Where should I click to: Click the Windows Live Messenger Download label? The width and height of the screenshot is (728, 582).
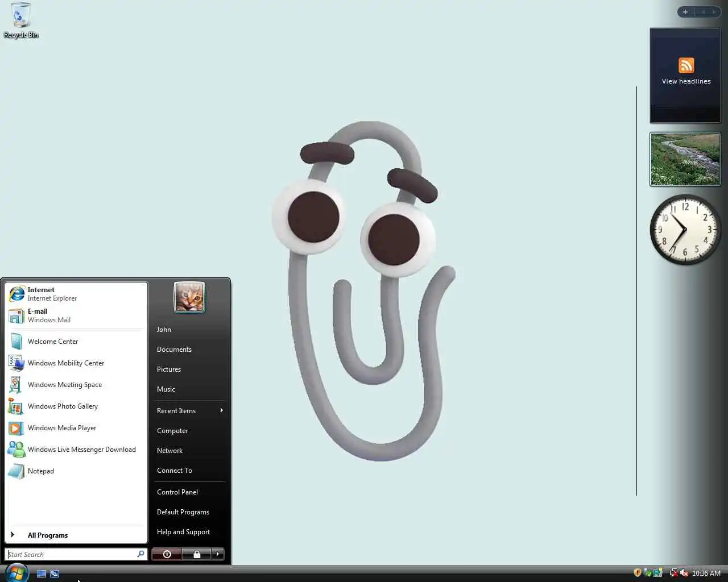(x=82, y=450)
